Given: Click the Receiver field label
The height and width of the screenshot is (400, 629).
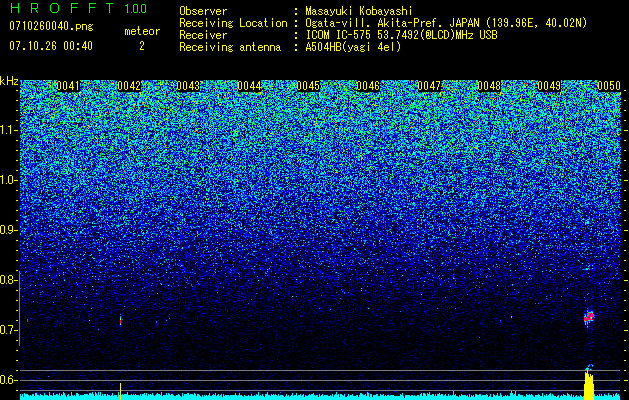Looking at the screenshot, I should (203, 35).
